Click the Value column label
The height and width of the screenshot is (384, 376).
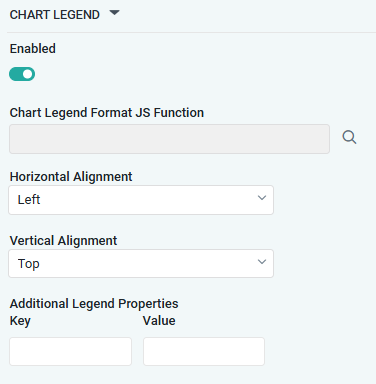(x=159, y=321)
